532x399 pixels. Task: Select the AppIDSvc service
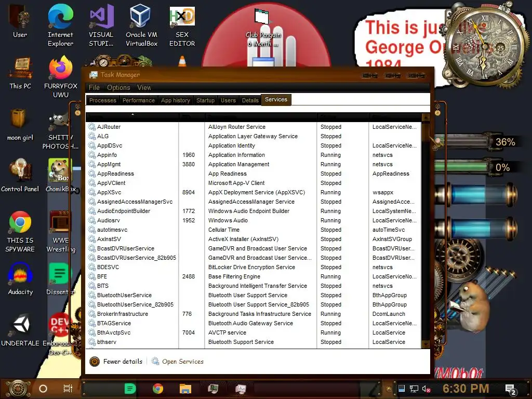(x=253, y=145)
